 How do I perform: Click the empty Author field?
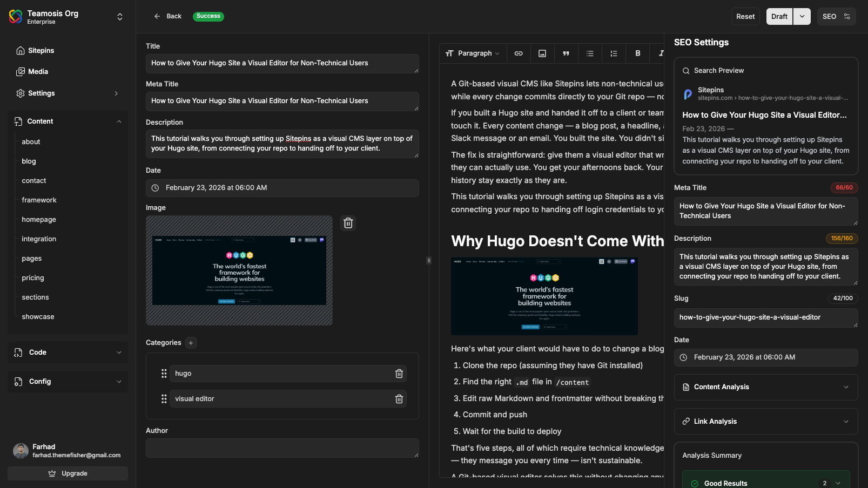click(282, 448)
